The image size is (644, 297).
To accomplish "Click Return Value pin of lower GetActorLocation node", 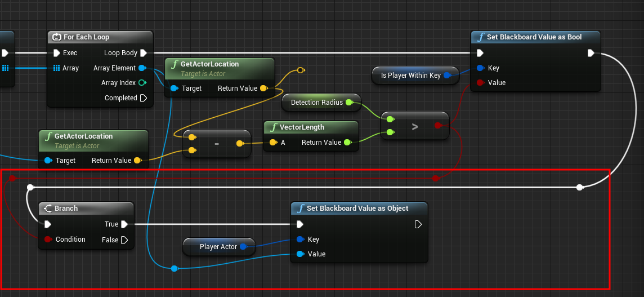I will coord(137,161).
